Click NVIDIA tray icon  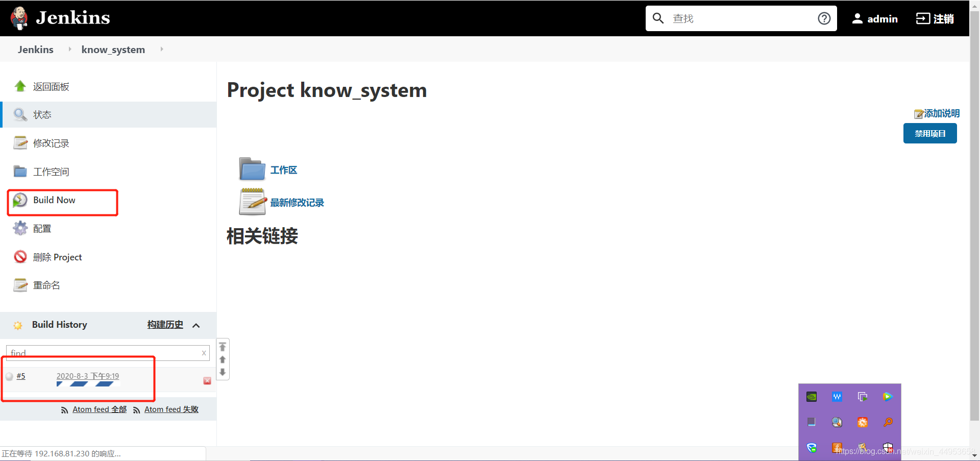click(812, 397)
